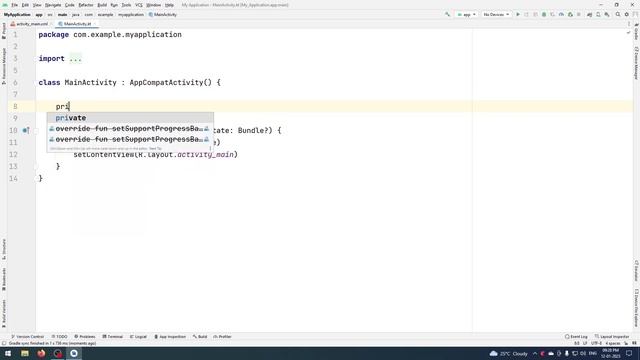Open the Tools menu
The image size is (640, 360).
coord(126,5)
